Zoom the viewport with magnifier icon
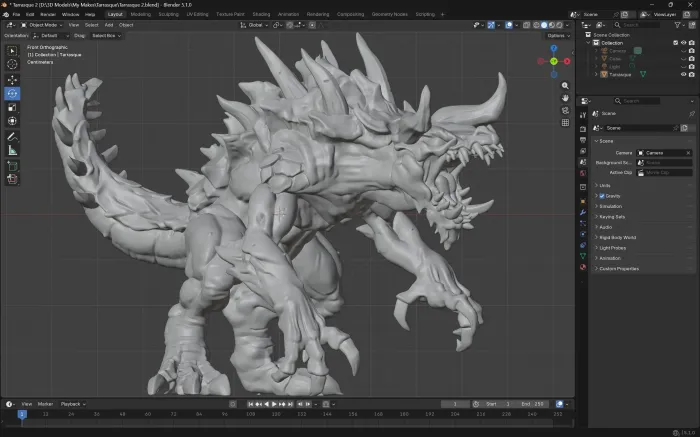 (565, 86)
